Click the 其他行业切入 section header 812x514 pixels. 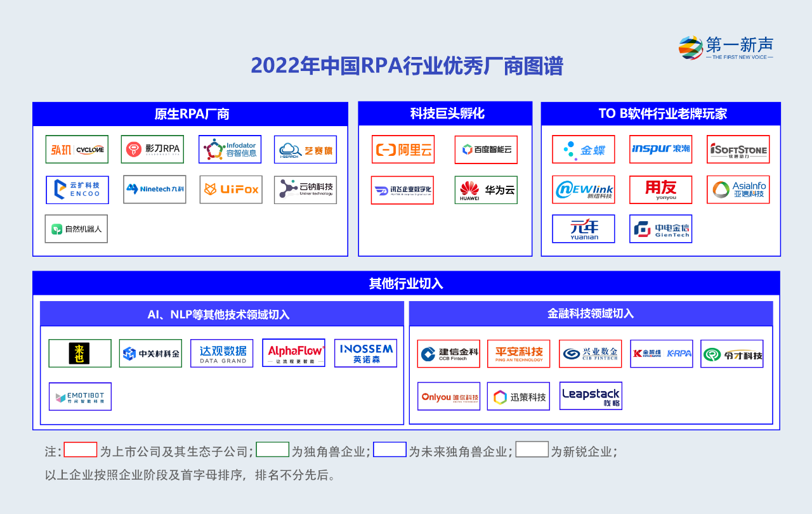406,283
